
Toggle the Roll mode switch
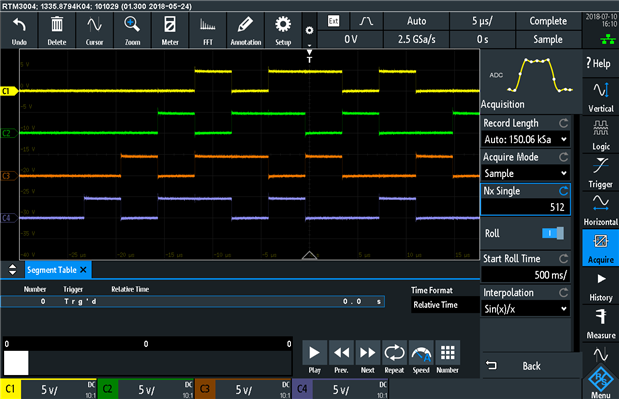click(x=553, y=233)
